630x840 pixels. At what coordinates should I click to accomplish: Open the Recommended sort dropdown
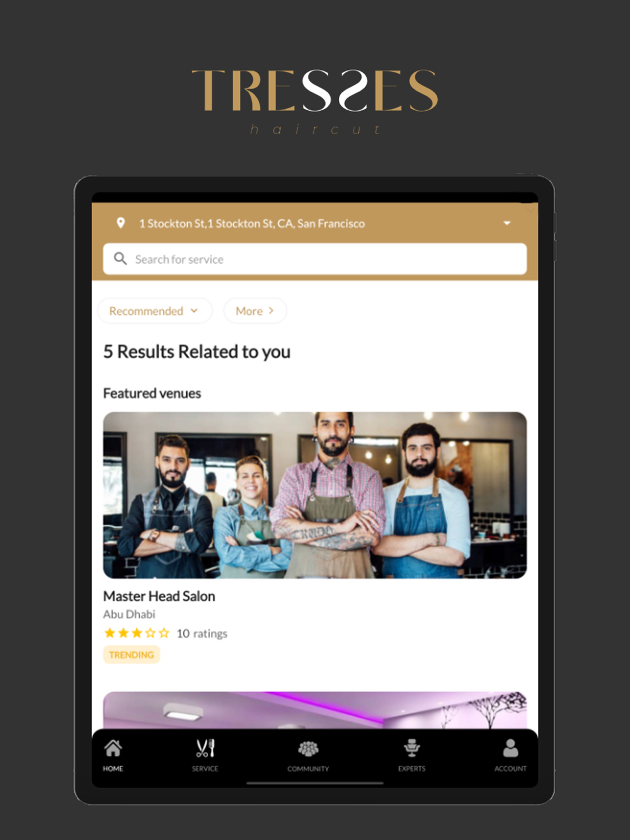pos(155,311)
